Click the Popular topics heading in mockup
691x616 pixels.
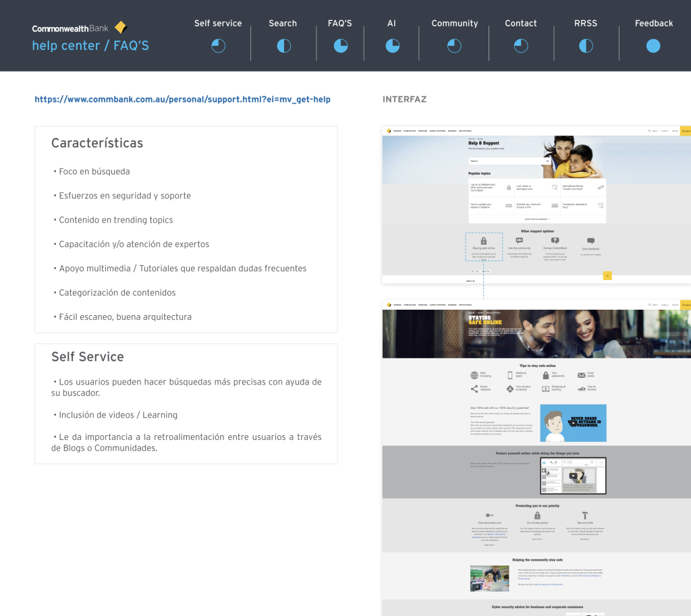click(x=480, y=173)
